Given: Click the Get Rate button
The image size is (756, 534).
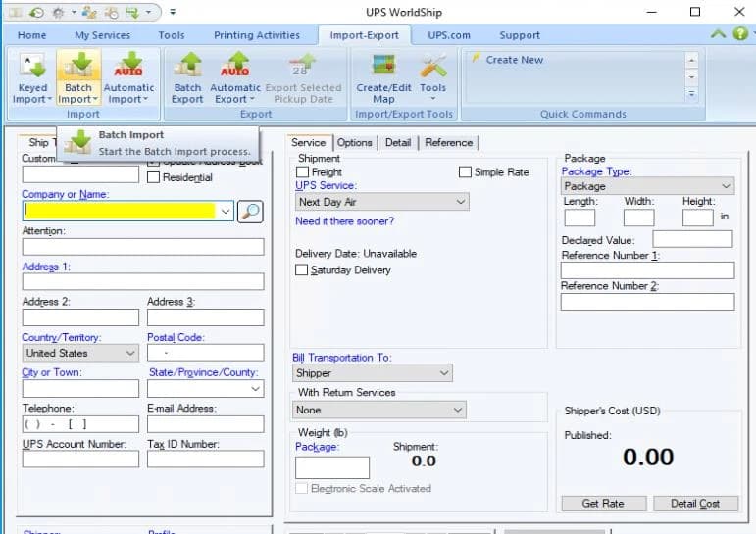Looking at the screenshot, I should pos(603,504).
